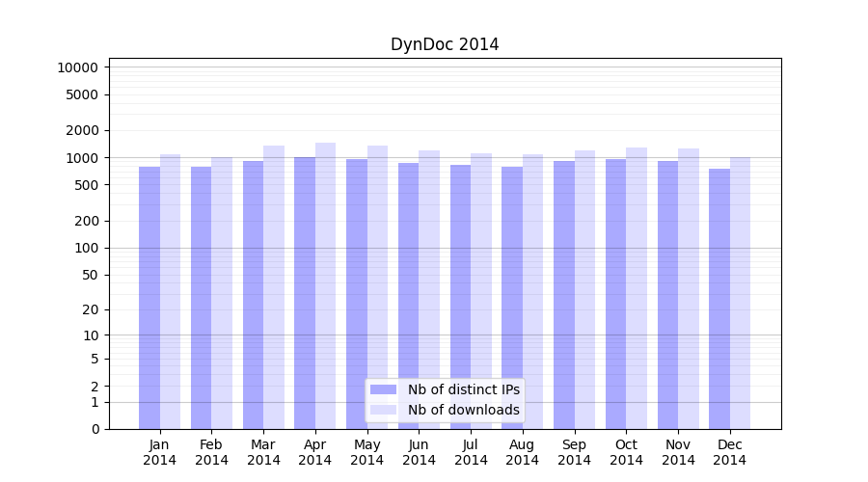Click the 10000 y-axis tick label

pos(77,67)
